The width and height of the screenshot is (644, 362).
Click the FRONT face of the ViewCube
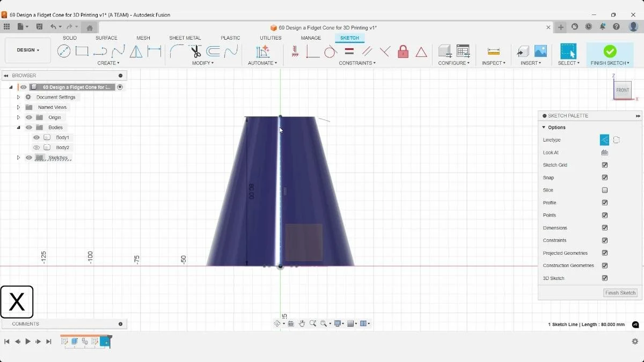click(x=623, y=90)
